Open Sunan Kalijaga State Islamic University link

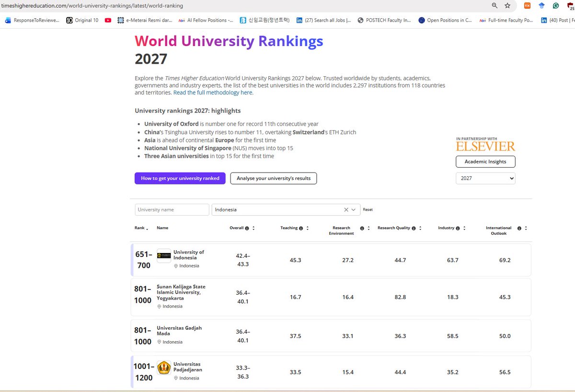click(x=181, y=292)
